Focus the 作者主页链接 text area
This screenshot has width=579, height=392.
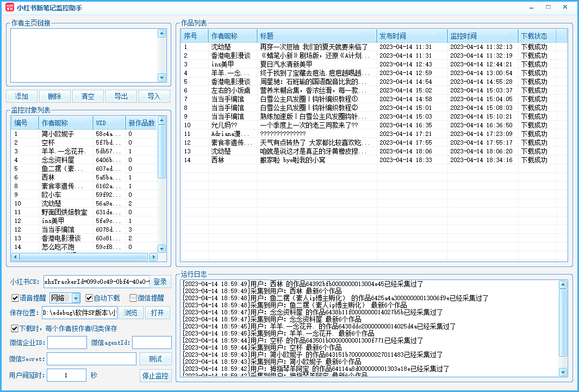(84, 55)
